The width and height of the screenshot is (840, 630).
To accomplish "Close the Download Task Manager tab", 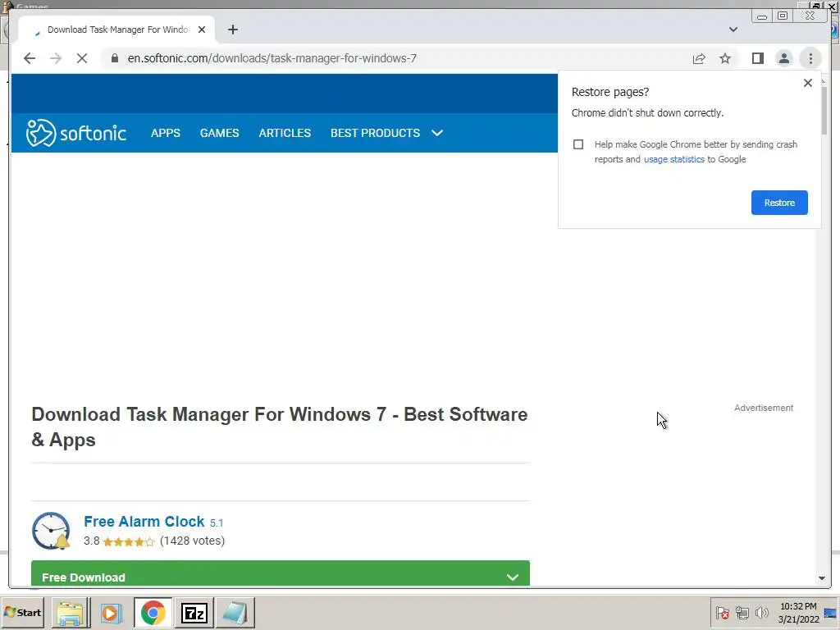I will [x=202, y=30].
